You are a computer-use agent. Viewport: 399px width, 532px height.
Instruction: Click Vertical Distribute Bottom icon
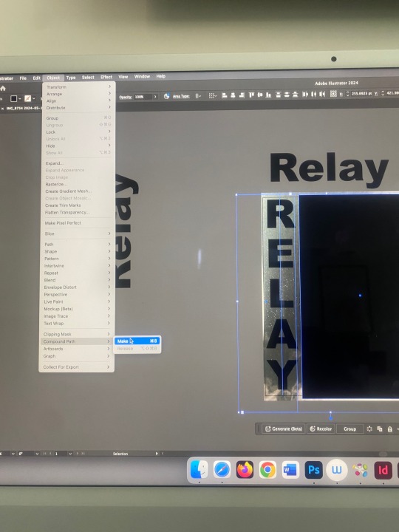pos(295,94)
